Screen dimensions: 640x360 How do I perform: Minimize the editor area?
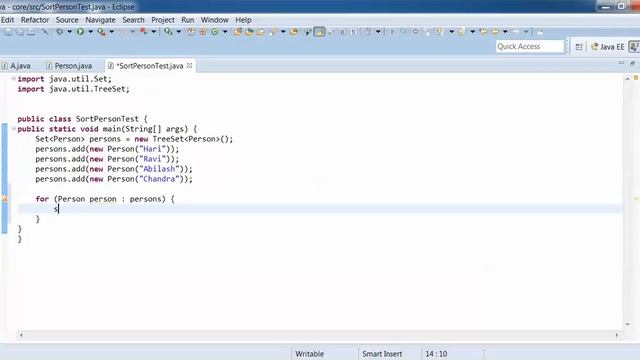coord(621,63)
